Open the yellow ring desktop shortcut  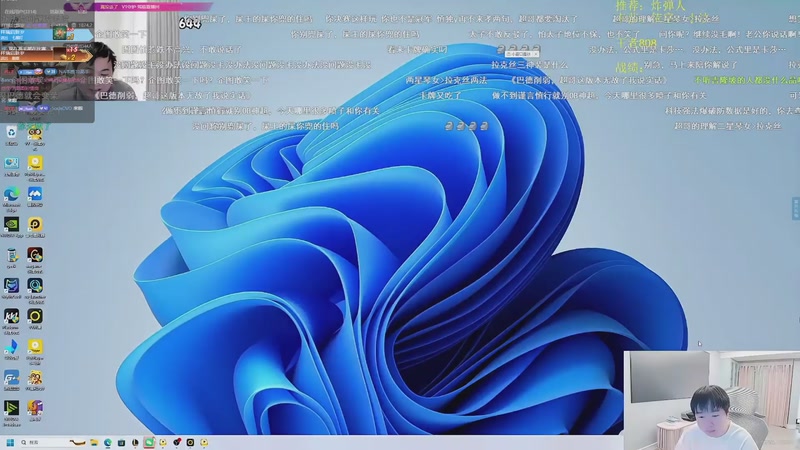[35, 316]
